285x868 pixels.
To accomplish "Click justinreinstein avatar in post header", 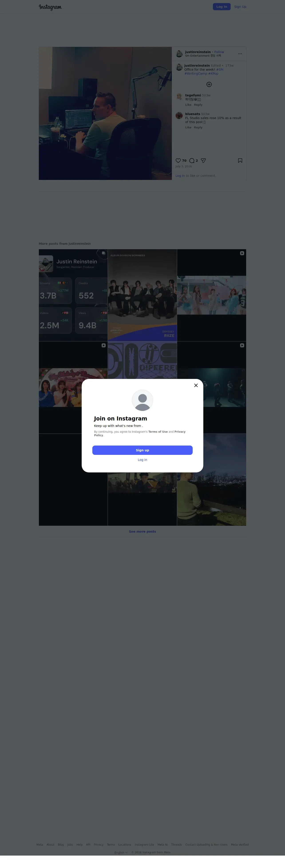I will coord(179,54).
